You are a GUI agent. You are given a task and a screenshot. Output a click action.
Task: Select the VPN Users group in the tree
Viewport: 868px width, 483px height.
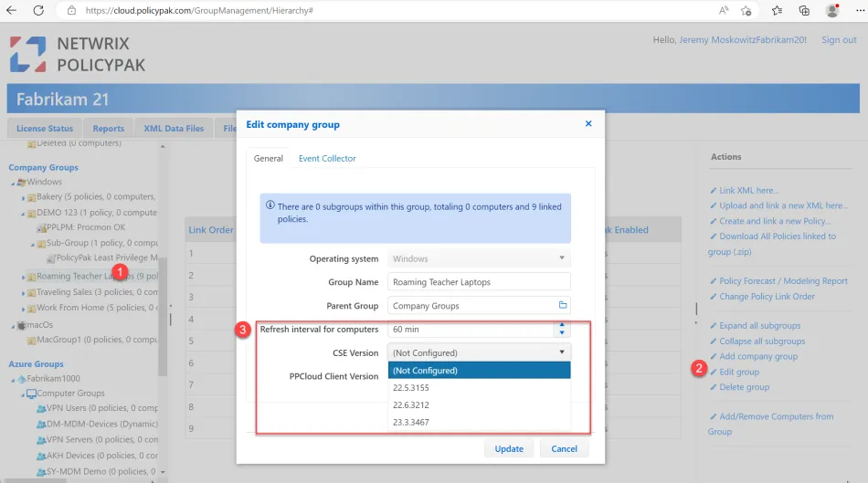point(71,409)
